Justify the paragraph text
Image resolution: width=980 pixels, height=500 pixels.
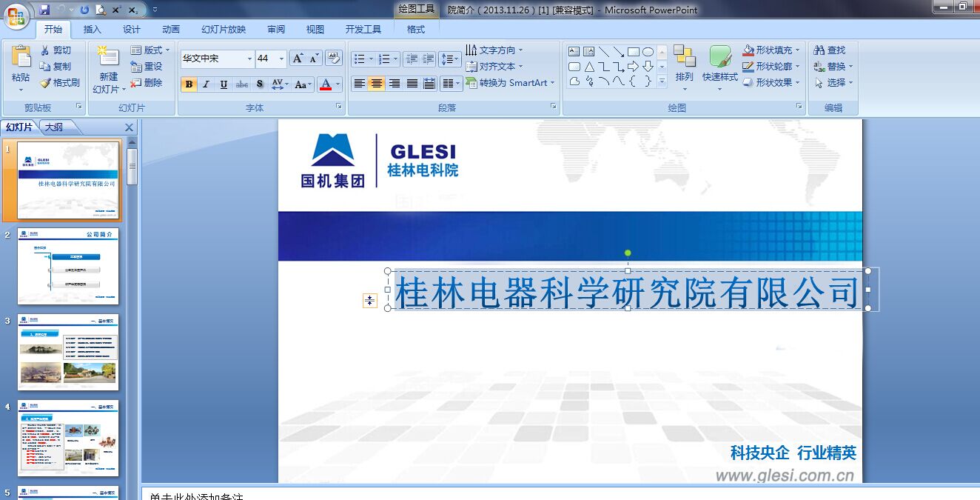tap(412, 84)
